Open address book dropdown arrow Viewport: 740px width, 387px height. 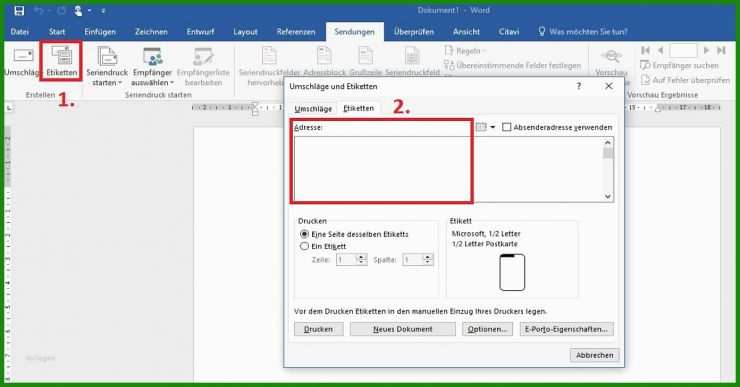[x=493, y=127]
